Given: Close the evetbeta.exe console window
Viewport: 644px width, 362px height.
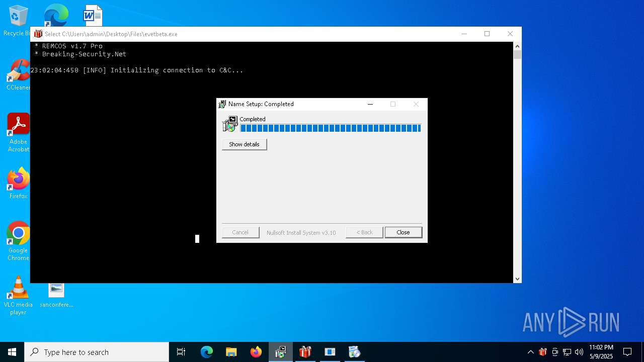Looking at the screenshot, I should [510, 34].
